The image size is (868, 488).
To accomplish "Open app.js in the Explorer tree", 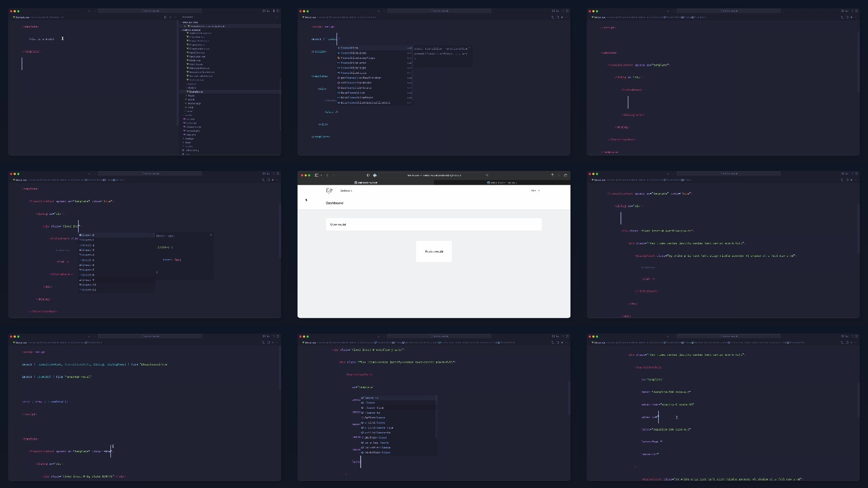I will click(x=190, y=99).
